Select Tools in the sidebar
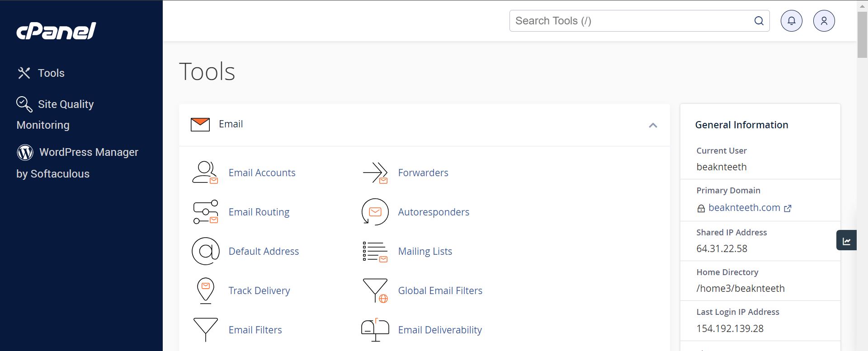 (x=51, y=73)
